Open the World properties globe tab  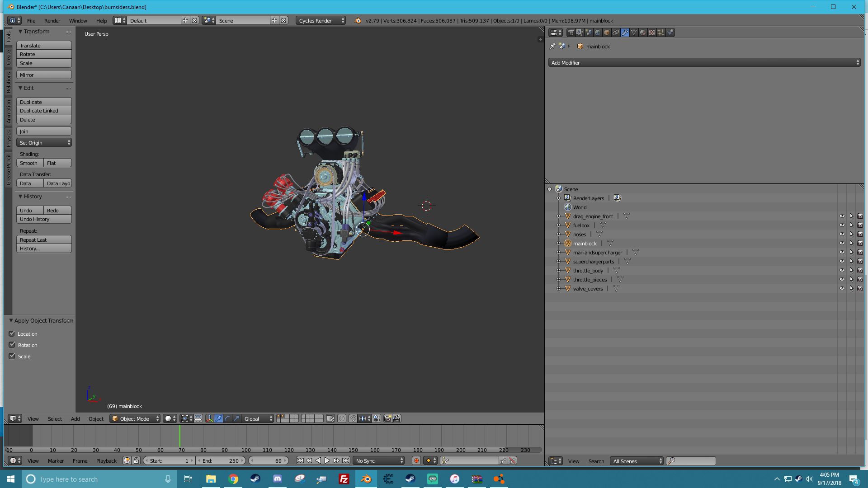[x=598, y=33]
